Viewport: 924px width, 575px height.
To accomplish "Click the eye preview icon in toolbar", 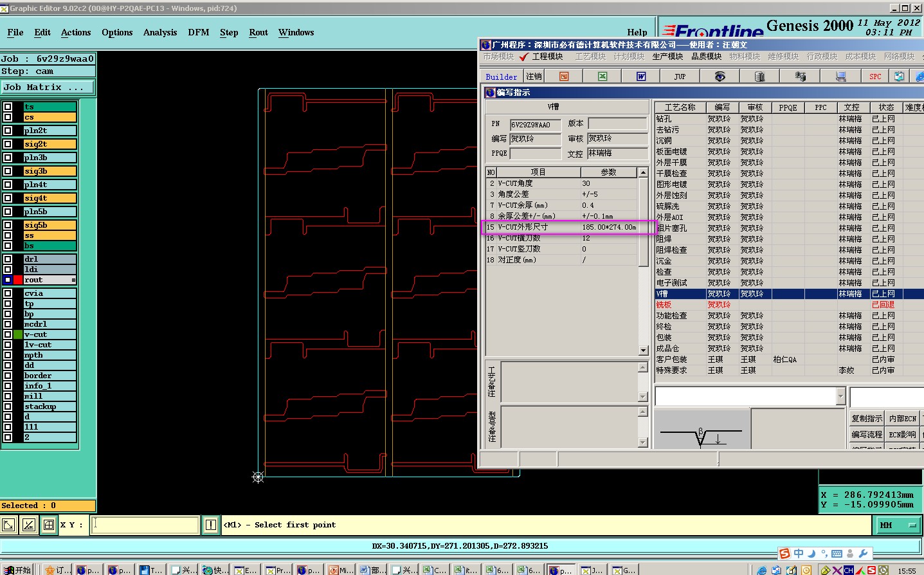I will coord(720,77).
